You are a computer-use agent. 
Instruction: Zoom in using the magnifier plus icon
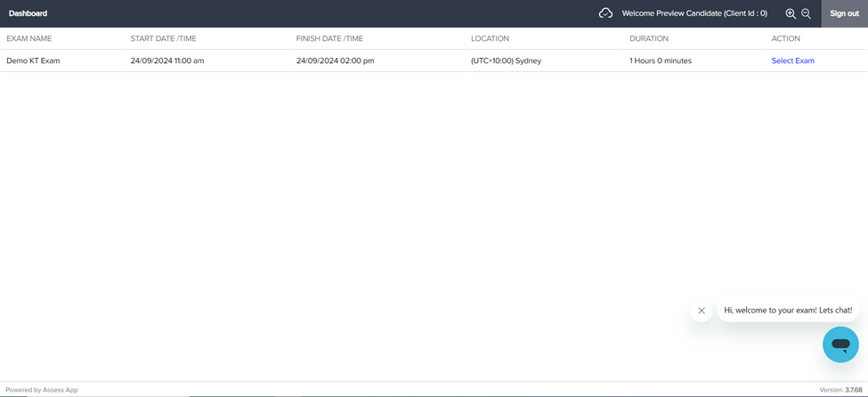(x=791, y=13)
